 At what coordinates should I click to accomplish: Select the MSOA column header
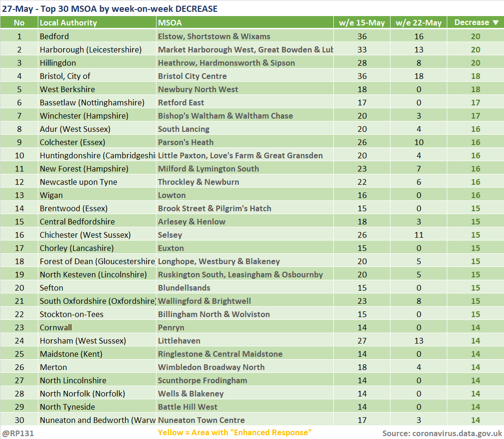tap(245, 23)
